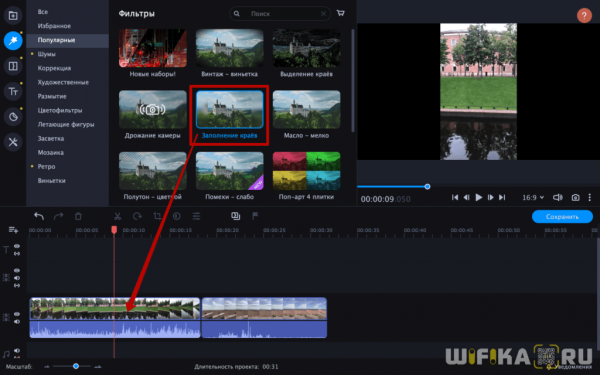Open the More tools sidebar tab
The width and height of the screenshot is (600, 375).
[x=13, y=142]
